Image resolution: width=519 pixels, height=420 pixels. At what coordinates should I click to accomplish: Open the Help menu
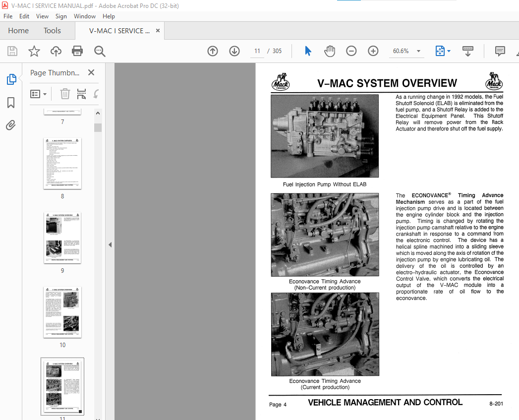(109, 16)
